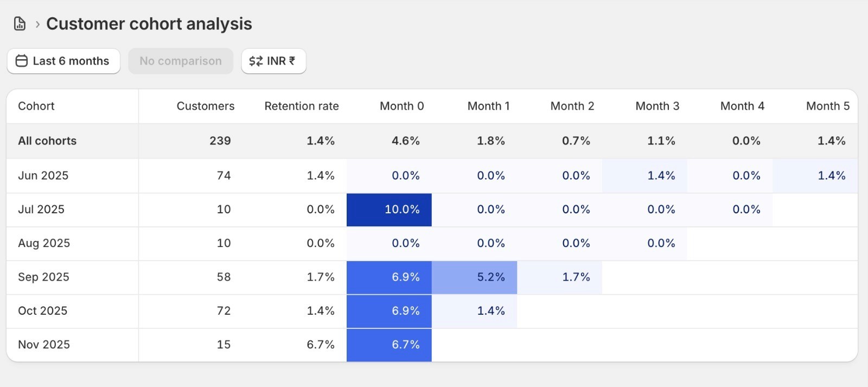Click the calendar icon in date filter

(22, 61)
